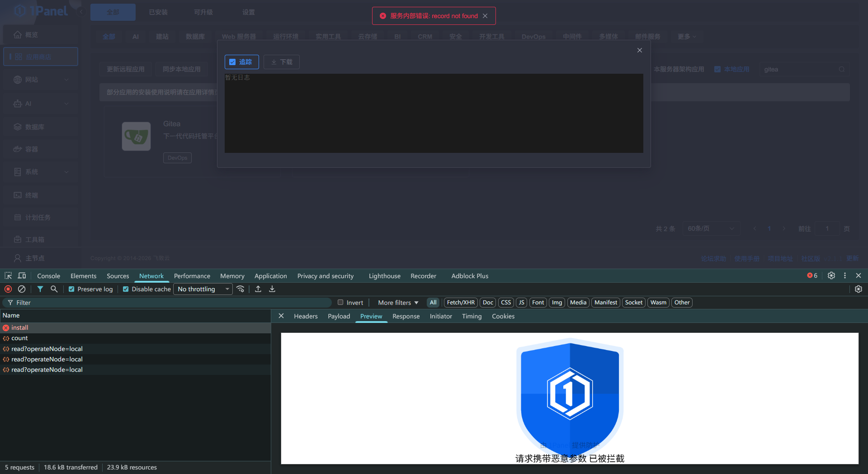
Task: Open the network conditions wifi icon
Action: pyautogui.click(x=241, y=289)
